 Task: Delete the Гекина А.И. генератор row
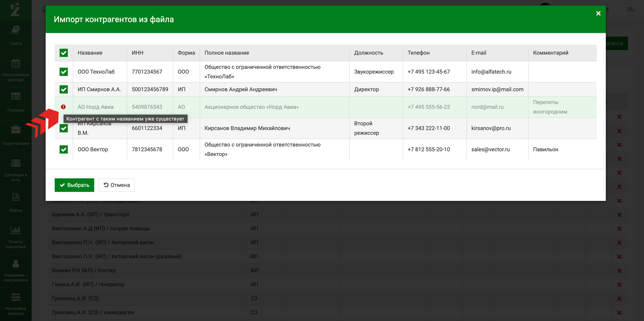[619, 284]
